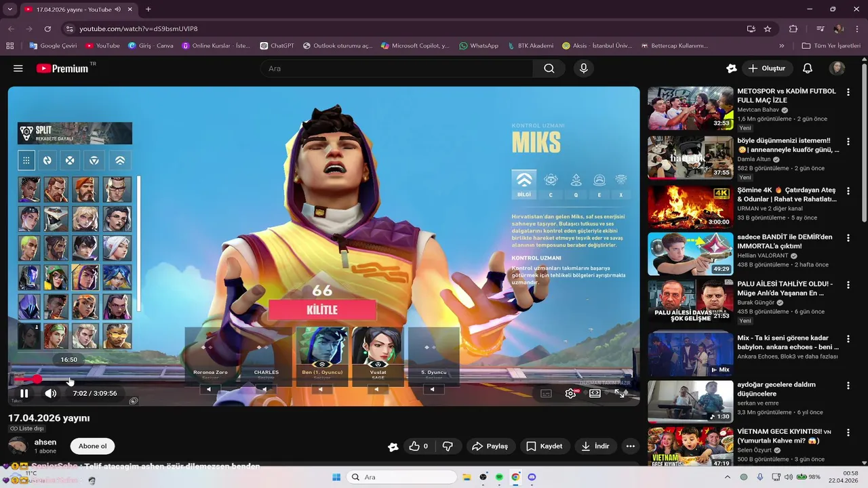The image size is (868, 488).
Task: Focus the YouTube Ara search field
Action: [x=397, y=68]
